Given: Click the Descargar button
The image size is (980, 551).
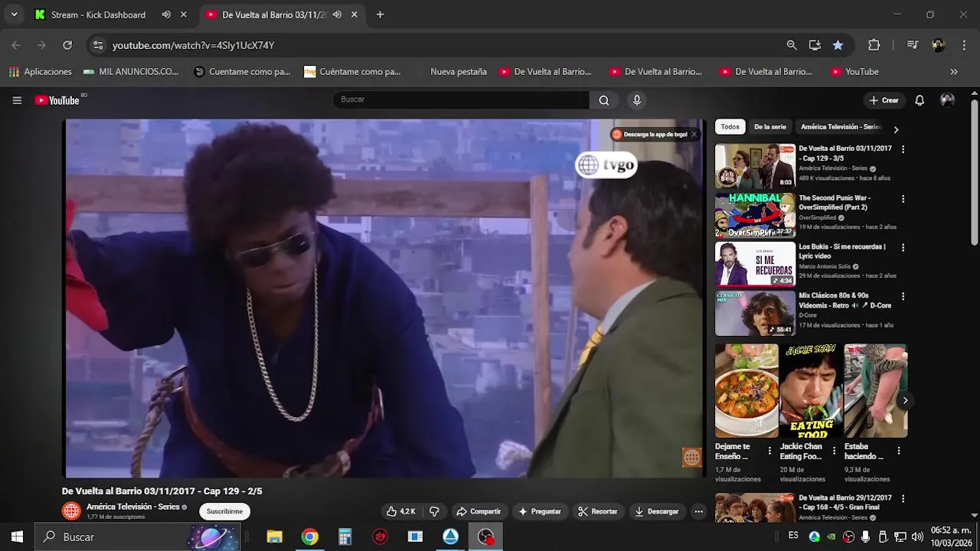Looking at the screenshot, I should tap(656, 511).
